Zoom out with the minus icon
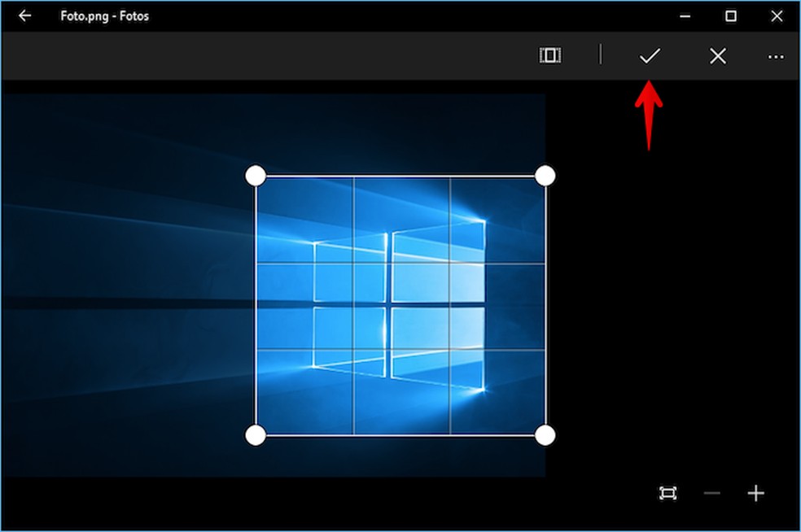Screen dimensions: 801x532 pyautogui.click(x=711, y=493)
